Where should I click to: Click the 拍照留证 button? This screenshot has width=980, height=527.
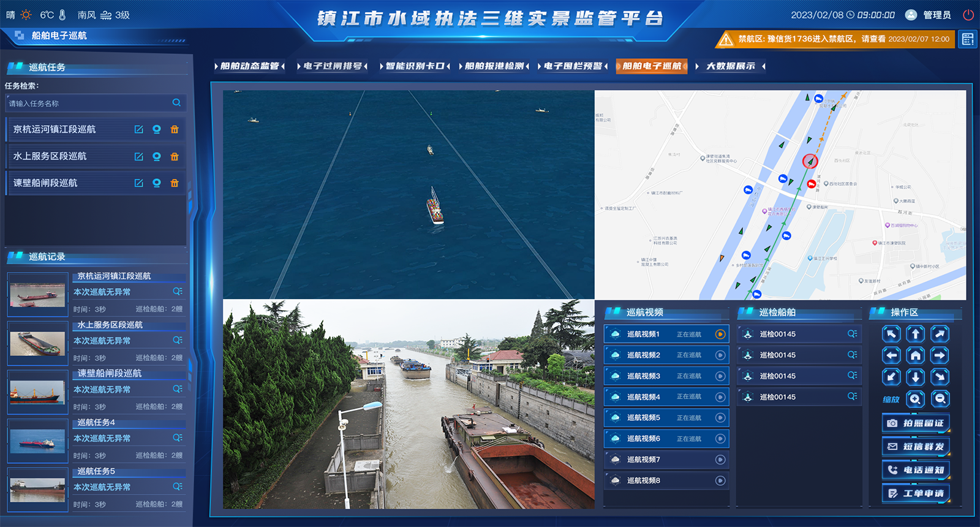point(916,423)
